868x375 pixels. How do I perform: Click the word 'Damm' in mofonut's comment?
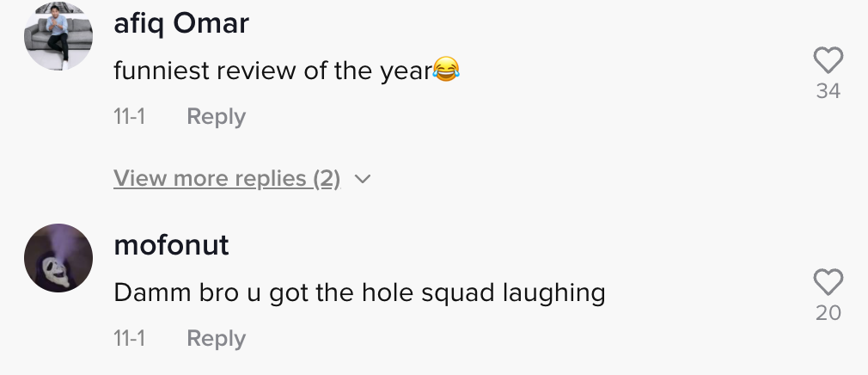point(145,293)
